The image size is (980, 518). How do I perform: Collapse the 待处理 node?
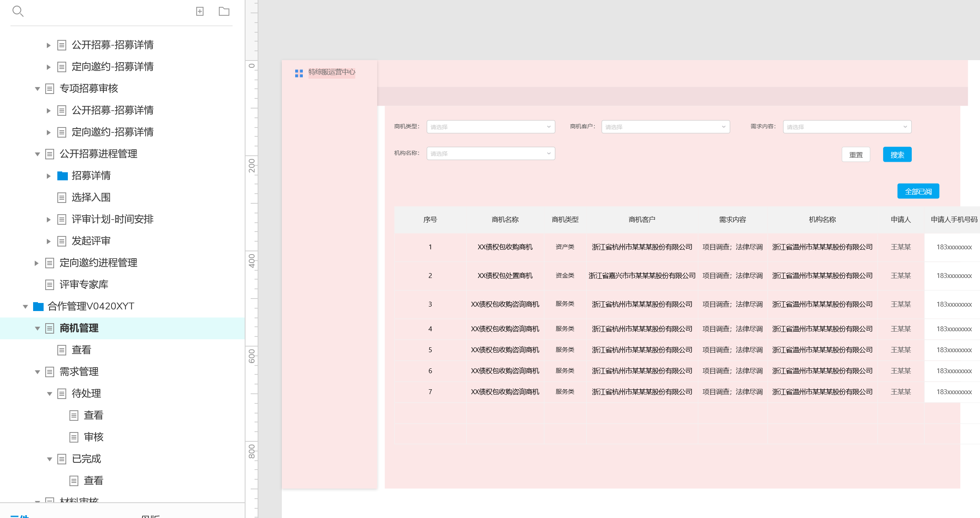pos(49,394)
